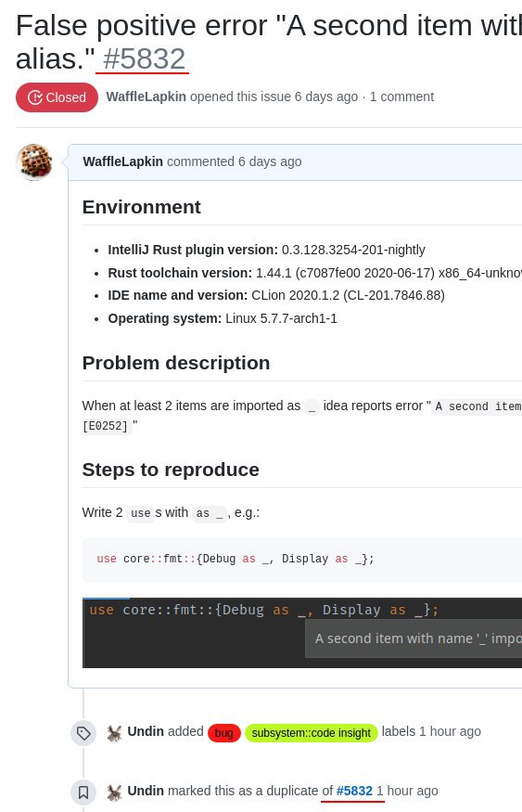522x812 pixels.
Task: Click the red Closed status badge
Action: tap(57, 97)
